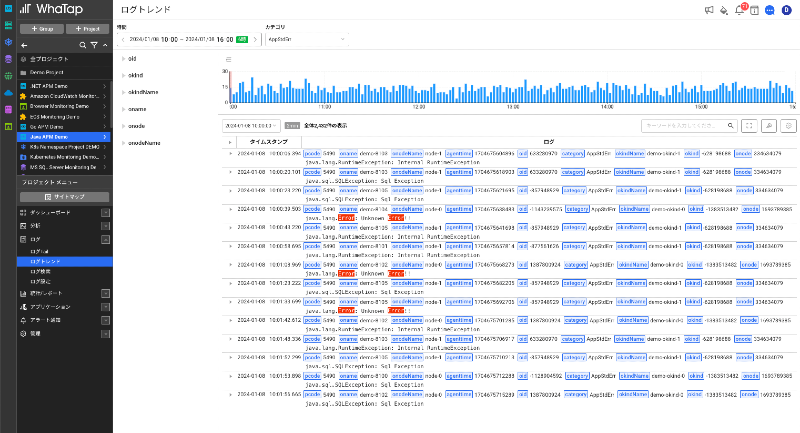The image size is (800, 433).
Task: Open the blue chat support bubble icon
Action: [x=770, y=10]
